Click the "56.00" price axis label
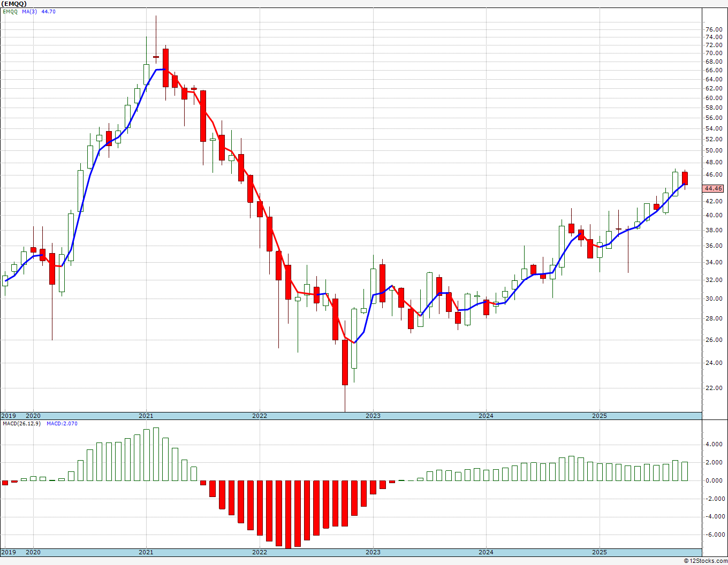The image size is (728, 565). (x=714, y=118)
